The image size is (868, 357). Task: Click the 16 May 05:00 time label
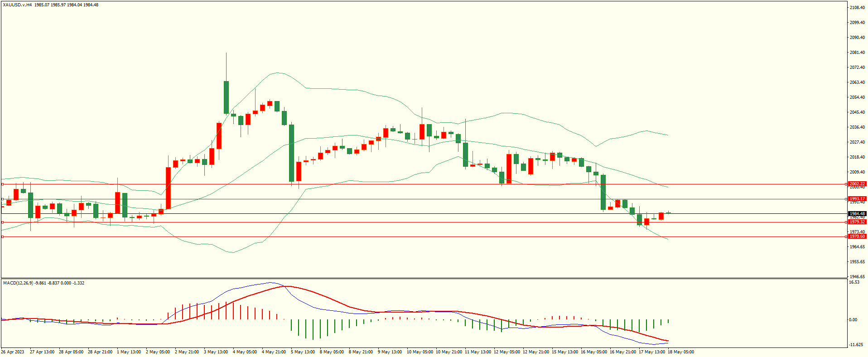(594, 352)
